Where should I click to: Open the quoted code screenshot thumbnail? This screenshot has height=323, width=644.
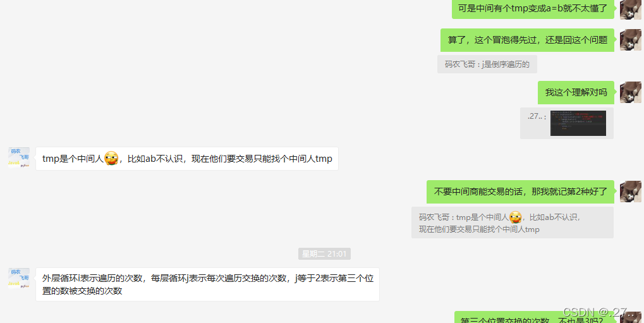coord(578,123)
